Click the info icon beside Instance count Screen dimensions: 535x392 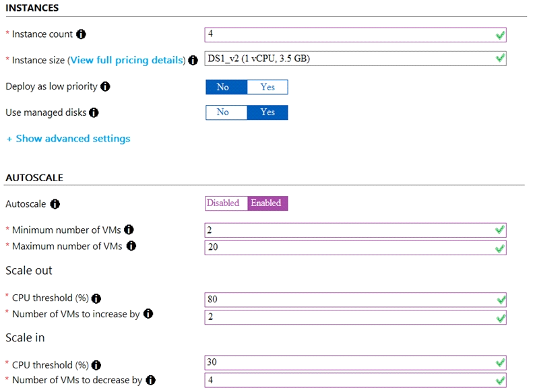(81, 34)
